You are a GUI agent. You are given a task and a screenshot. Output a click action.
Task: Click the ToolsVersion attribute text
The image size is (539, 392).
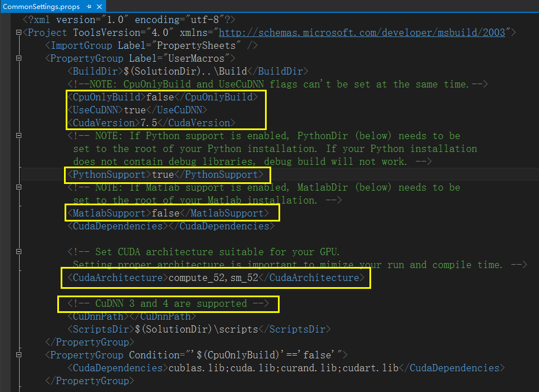(123, 33)
